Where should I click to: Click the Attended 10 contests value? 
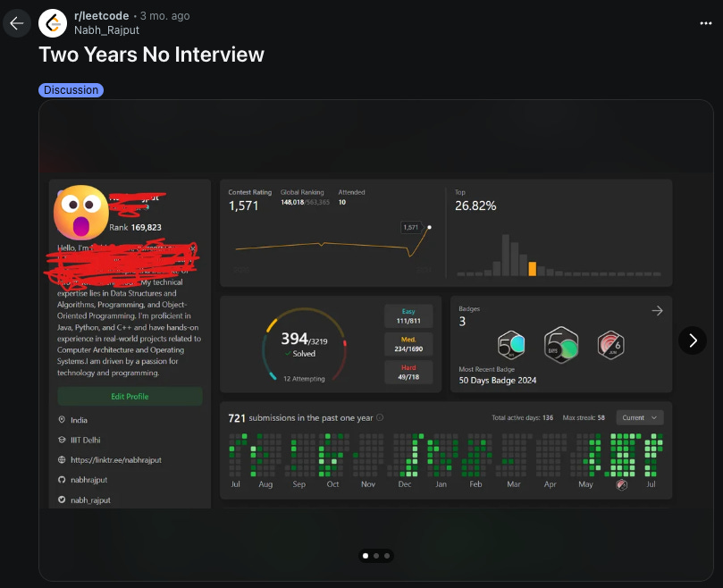coord(342,202)
